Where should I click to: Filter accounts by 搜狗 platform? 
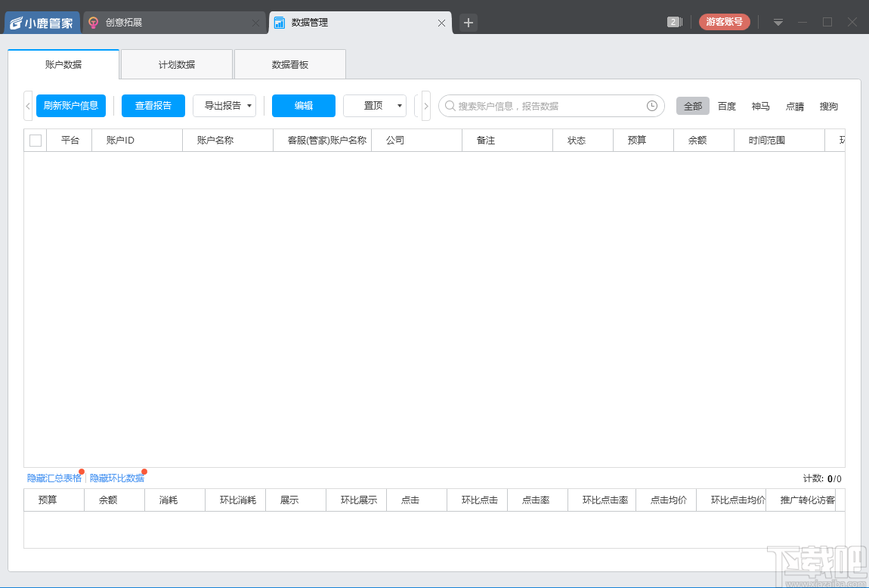(x=828, y=106)
